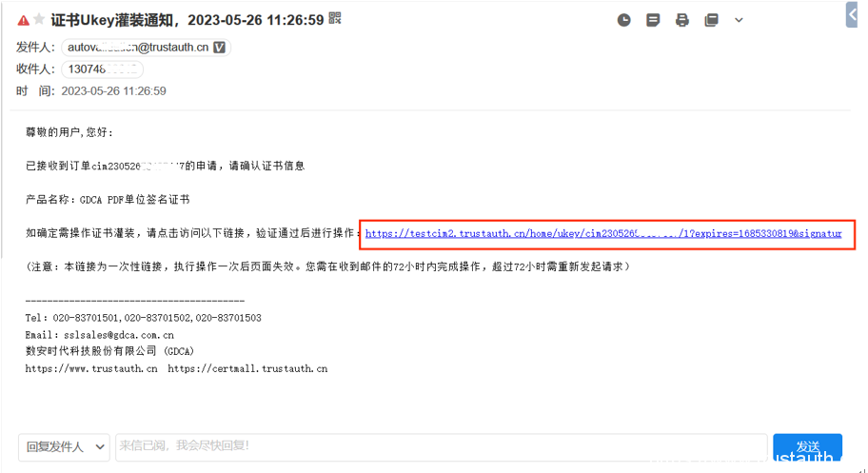Focus the quick reply field 来信已阅
868x473 pixels.
click(x=442, y=447)
